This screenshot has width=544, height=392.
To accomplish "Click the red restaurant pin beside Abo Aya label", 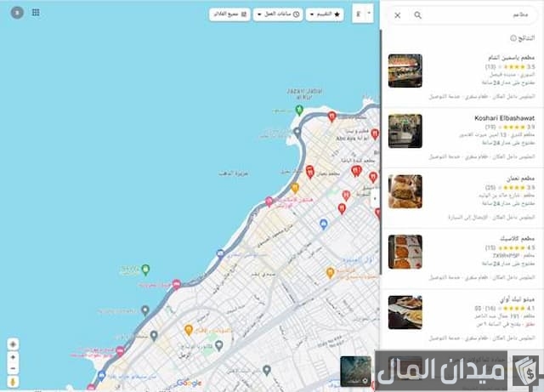I will 375,134.
